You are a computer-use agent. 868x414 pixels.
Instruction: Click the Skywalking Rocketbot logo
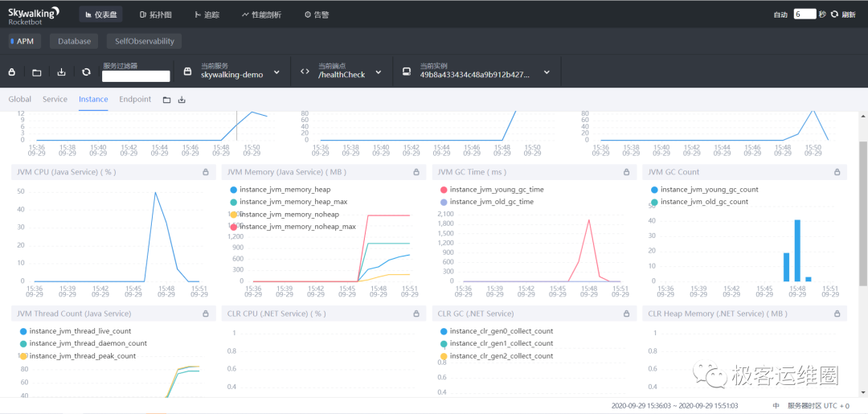click(34, 15)
